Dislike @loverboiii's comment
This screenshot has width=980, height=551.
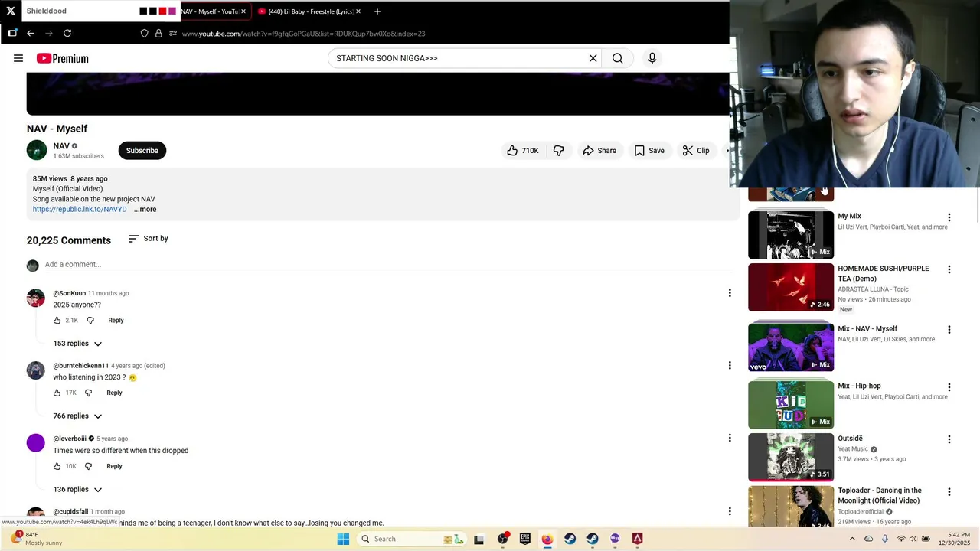[x=88, y=467]
